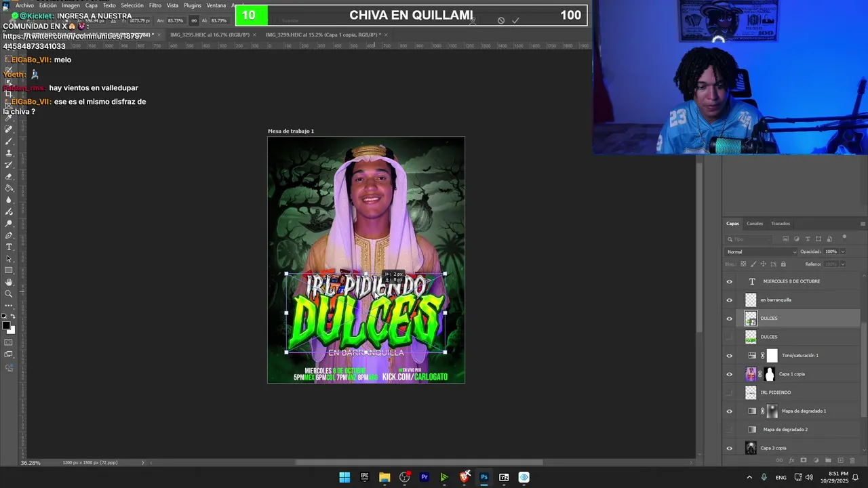This screenshot has width=868, height=488.
Task: Set foreground color swatch
Action: pos(6,325)
